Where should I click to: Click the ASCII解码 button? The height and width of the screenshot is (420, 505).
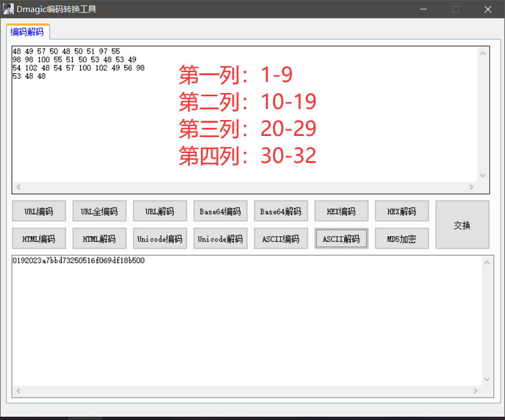[342, 238]
